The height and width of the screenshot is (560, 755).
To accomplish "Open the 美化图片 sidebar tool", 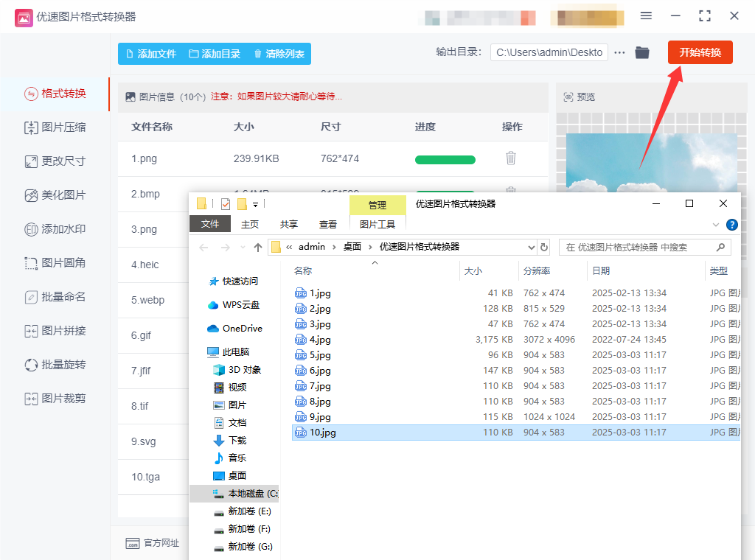I will click(55, 195).
